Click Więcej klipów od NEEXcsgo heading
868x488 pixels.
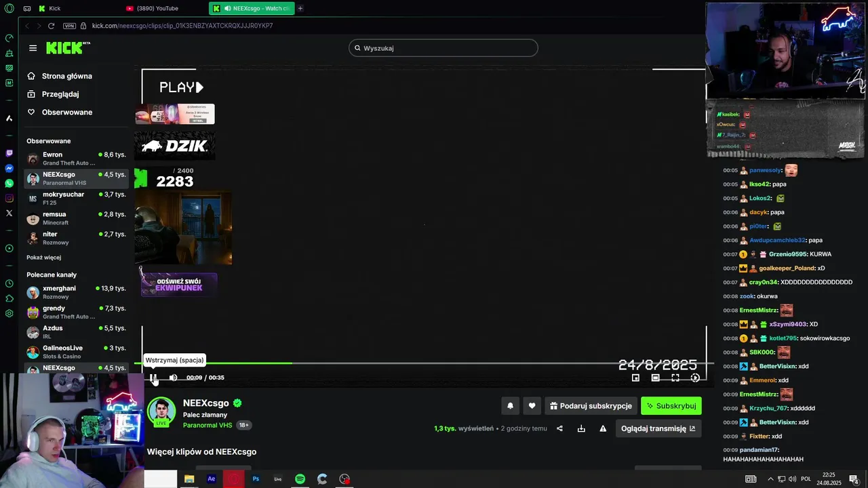point(201,451)
